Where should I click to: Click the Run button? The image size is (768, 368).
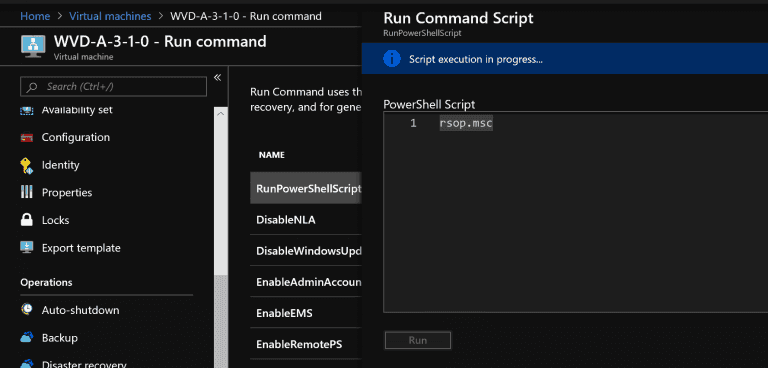[x=418, y=340]
